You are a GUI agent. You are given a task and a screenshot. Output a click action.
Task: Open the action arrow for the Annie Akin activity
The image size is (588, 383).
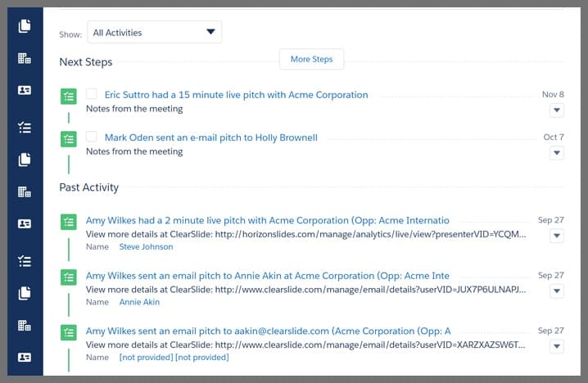pos(557,291)
